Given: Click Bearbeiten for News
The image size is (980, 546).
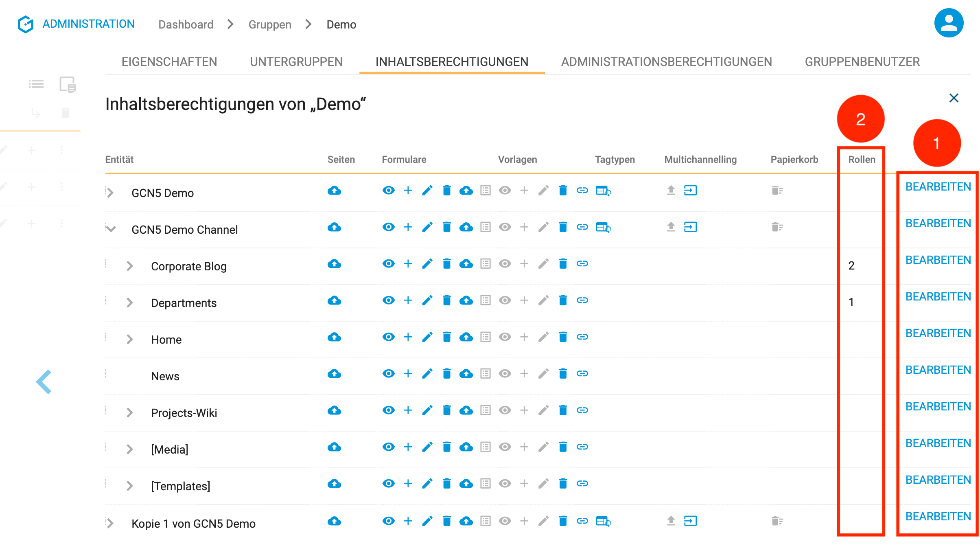Looking at the screenshot, I should click(x=938, y=370).
